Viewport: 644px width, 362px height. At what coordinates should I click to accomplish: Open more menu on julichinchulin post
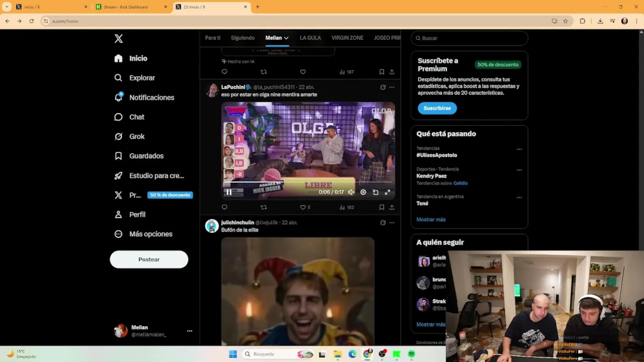pyautogui.click(x=392, y=223)
